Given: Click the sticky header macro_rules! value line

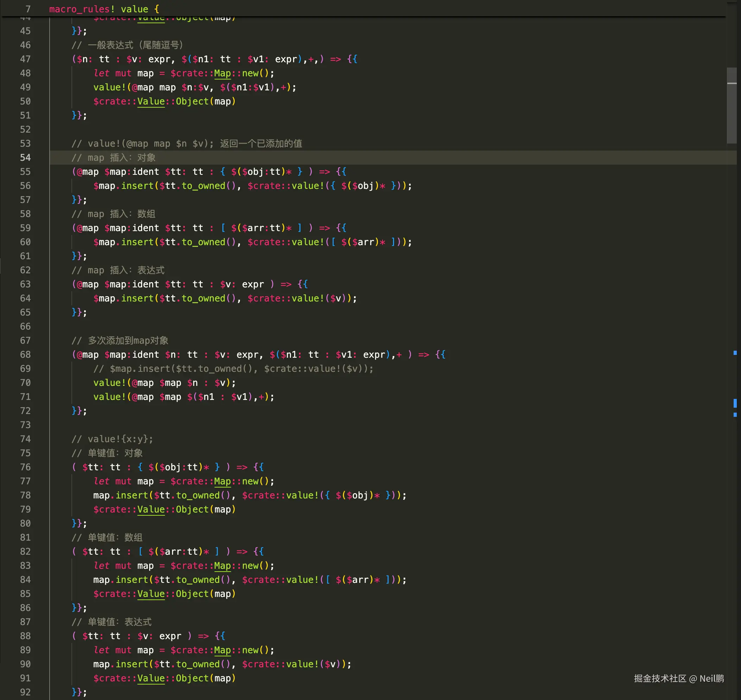Looking at the screenshot, I should pos(104,9).
